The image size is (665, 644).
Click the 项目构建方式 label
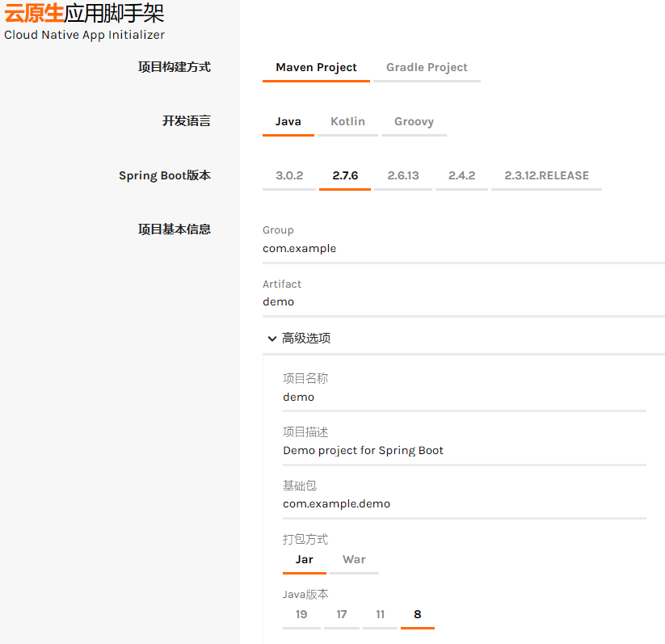175,67
